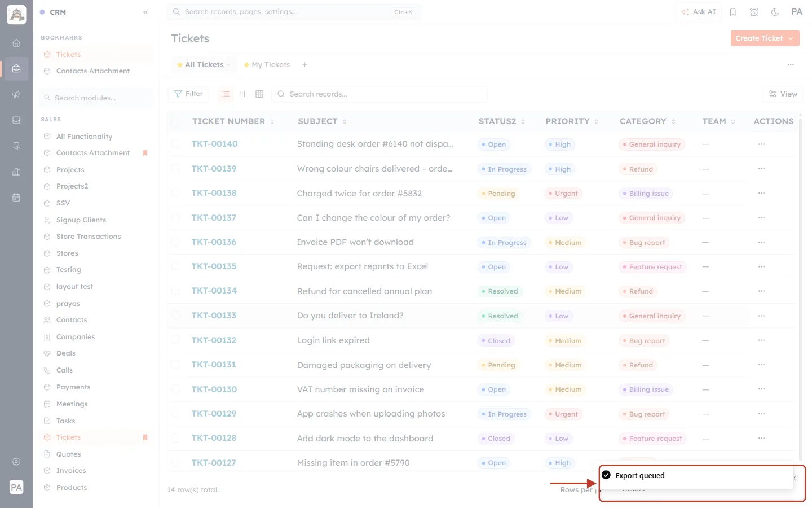Select checkbox for ticket TKT-00129
812x508 pixels.
175,414
